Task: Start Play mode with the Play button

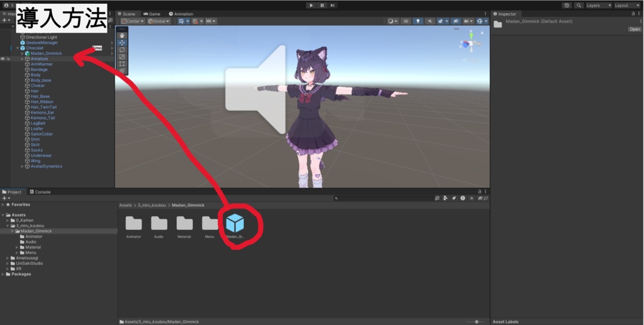Action: tap(311, 5)
